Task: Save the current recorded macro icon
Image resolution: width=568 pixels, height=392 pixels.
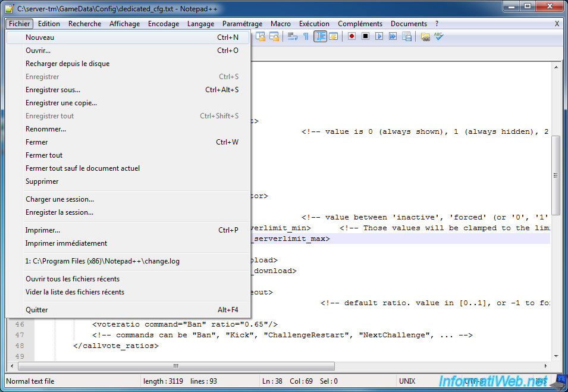Action: 407,36
